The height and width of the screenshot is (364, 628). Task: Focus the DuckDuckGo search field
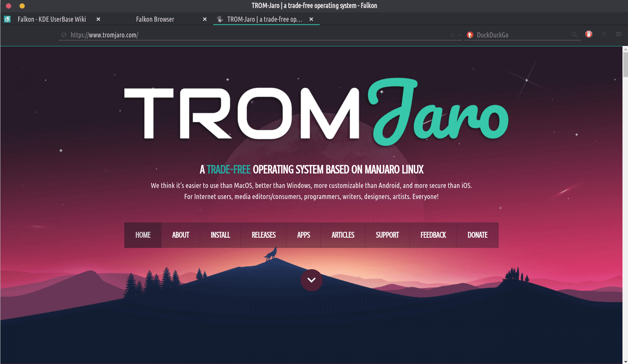coord(522,35)
